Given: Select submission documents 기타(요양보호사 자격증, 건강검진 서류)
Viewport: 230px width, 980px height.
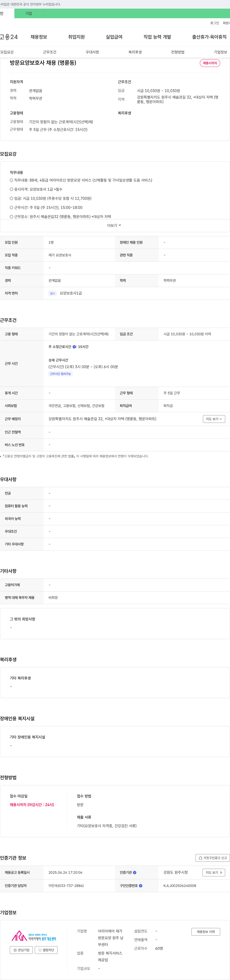Looking at the screenshot, I should 107,826.
